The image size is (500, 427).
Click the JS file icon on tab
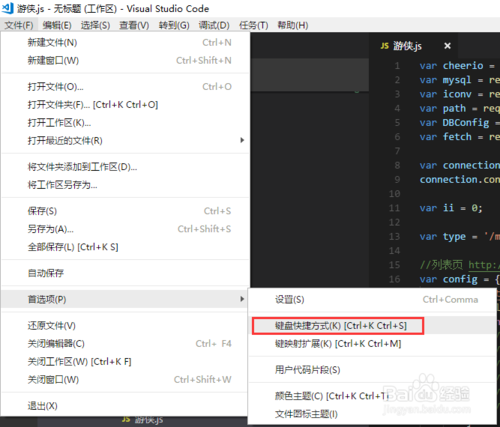pos(385,46)
